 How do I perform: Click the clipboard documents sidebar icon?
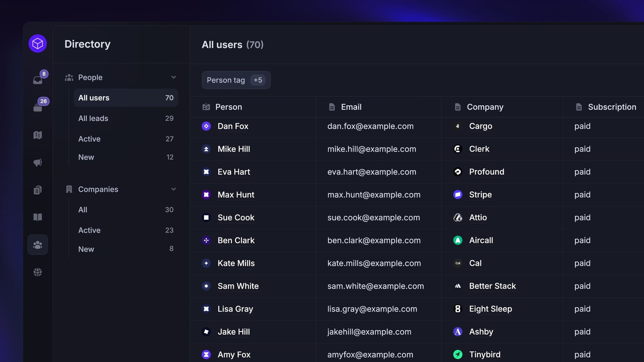point(38,190)
